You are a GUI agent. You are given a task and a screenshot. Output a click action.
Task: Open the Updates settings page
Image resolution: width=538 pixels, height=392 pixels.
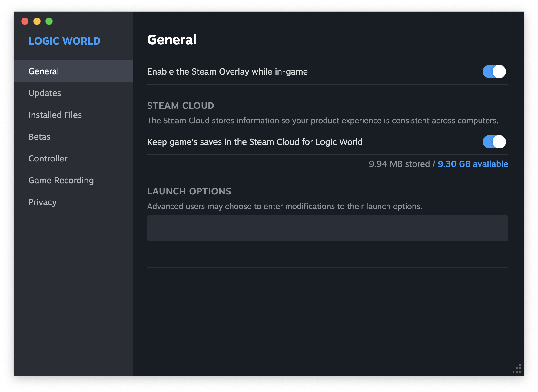[x=73, y=93]
